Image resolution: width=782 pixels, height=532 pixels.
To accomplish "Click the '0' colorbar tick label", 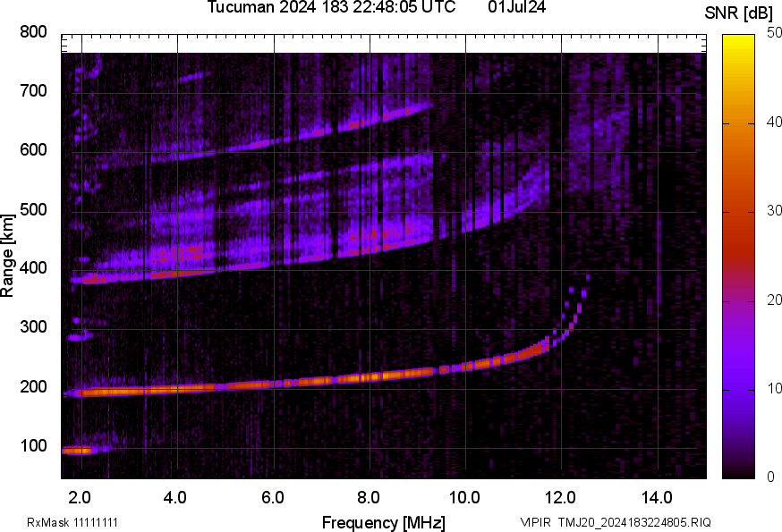I will click(771, 477).
